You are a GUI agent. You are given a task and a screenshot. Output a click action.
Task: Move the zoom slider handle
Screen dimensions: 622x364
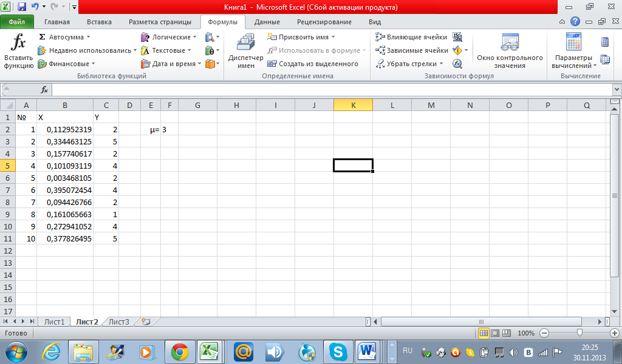[x=579, y=333]
